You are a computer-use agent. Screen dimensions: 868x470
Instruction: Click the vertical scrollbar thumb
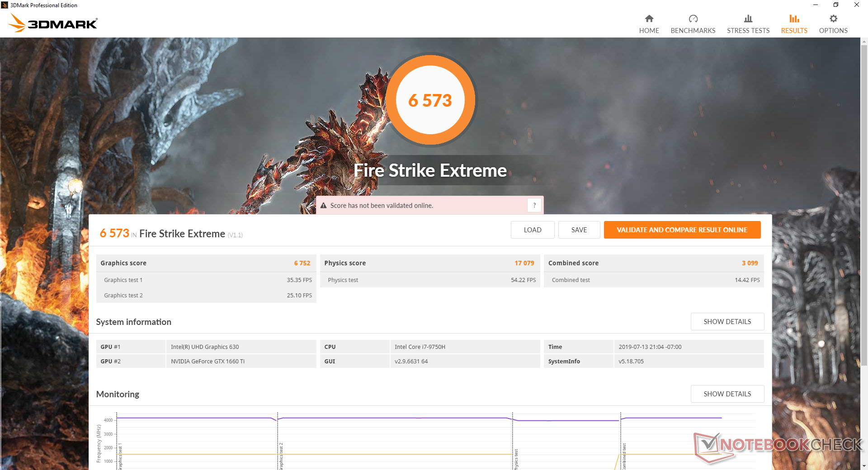pos(864,206)
